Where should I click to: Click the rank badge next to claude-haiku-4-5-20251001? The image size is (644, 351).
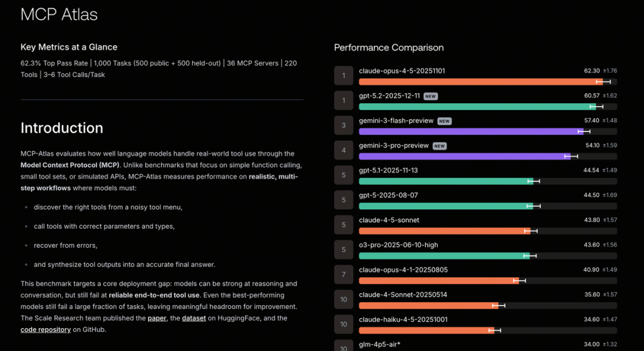[343, 324]
